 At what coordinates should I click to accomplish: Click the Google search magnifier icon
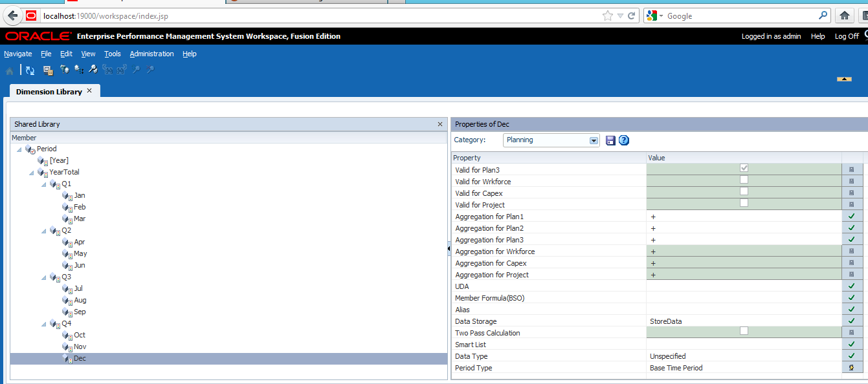pos(823,16)
